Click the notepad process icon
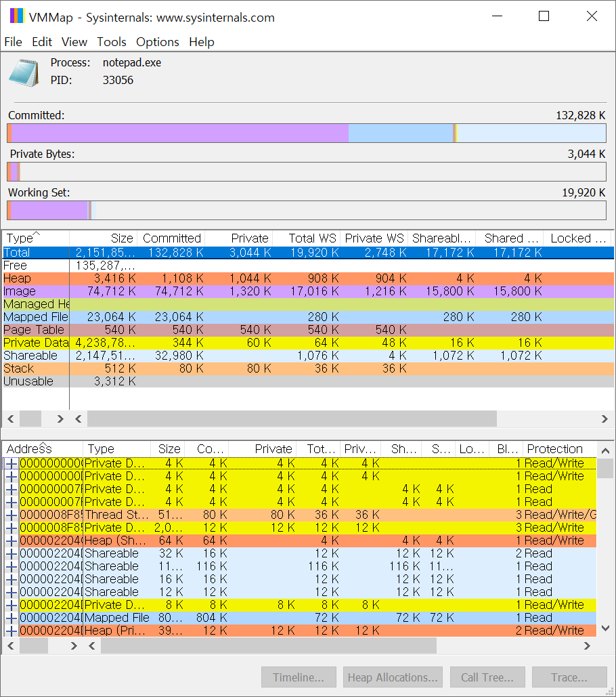 [x=24, y=73]
